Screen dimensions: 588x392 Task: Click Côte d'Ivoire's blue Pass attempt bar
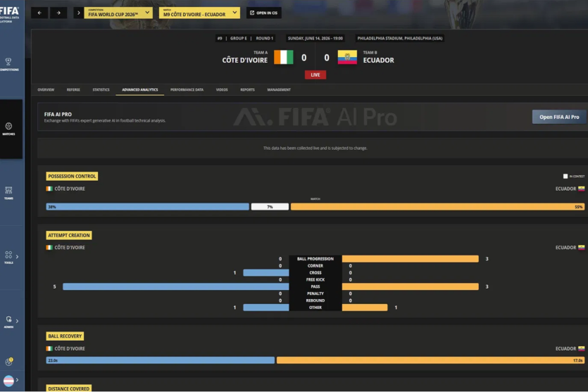pyautogui.click(x=176, y=286)
